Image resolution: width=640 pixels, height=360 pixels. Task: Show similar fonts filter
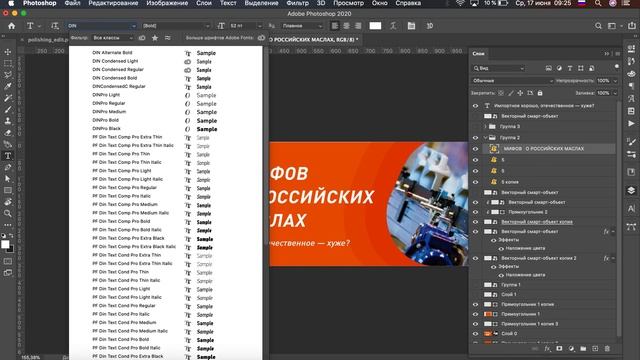[x=168, y=38]
